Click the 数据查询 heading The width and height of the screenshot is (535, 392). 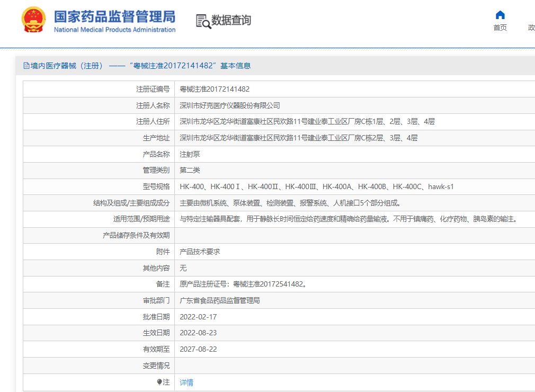pyautogui.click(x=231, y=20)
